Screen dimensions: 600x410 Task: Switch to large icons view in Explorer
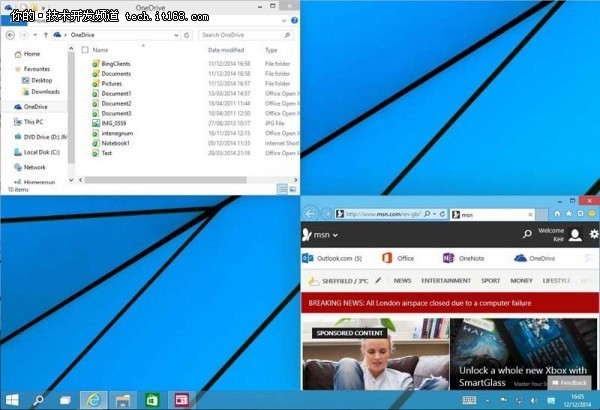pos(292,188)
